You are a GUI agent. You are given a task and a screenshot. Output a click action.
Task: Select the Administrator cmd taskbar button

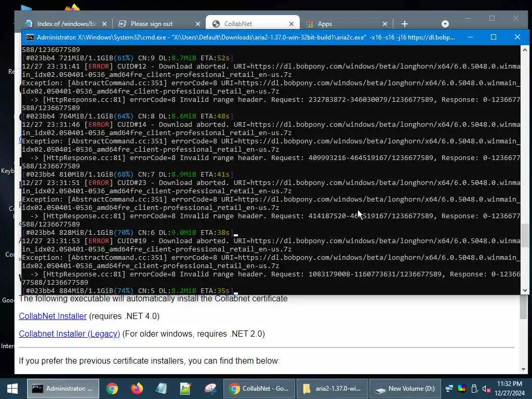point(63,389)
